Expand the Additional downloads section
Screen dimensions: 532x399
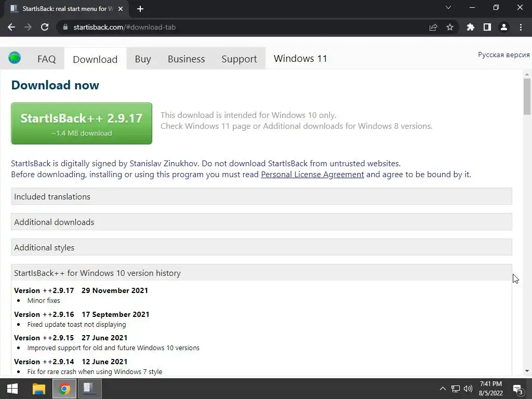coord(261,222)
